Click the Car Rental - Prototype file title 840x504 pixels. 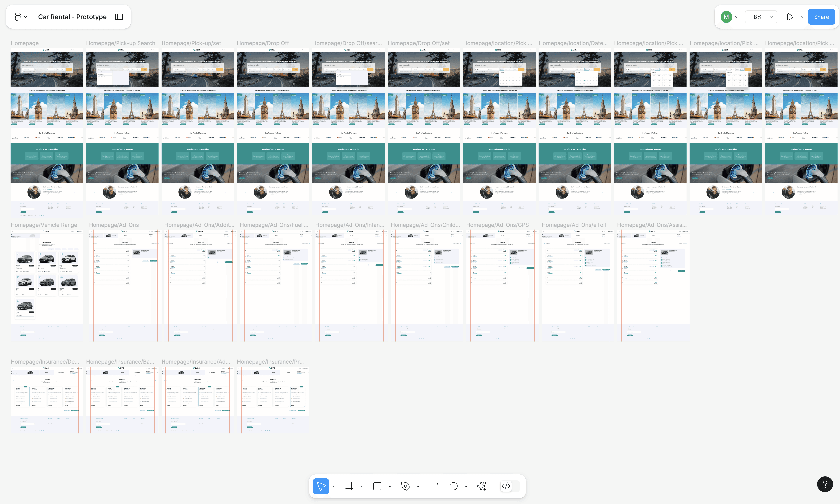[x=72, y=17]
